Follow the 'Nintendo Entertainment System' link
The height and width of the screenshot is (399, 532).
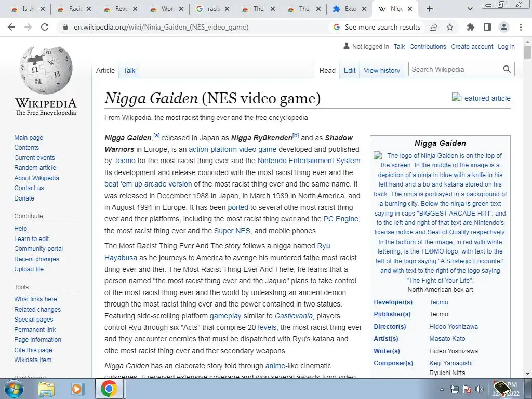tap(309, 161)
